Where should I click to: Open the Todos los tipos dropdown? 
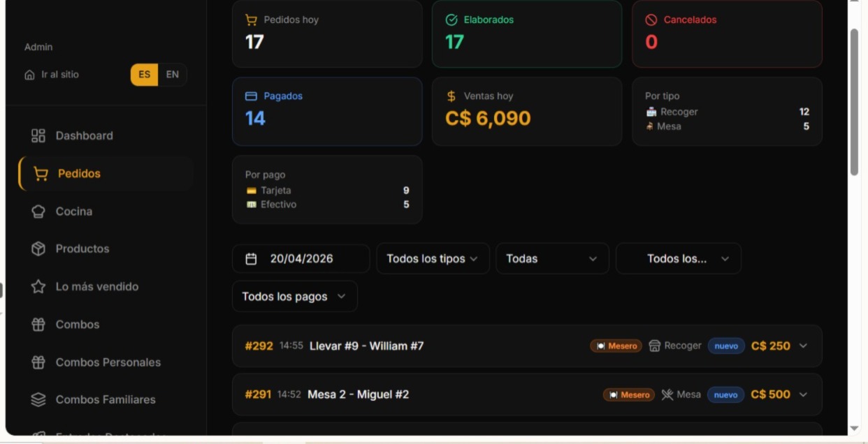432,258
